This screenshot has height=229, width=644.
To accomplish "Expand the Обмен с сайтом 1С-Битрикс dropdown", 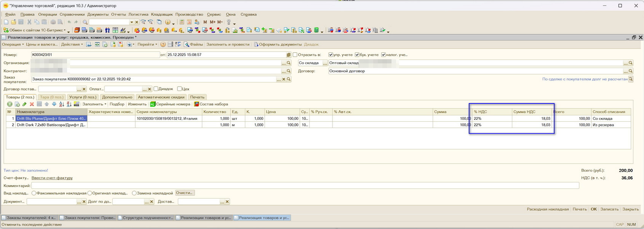I will 37,30.
